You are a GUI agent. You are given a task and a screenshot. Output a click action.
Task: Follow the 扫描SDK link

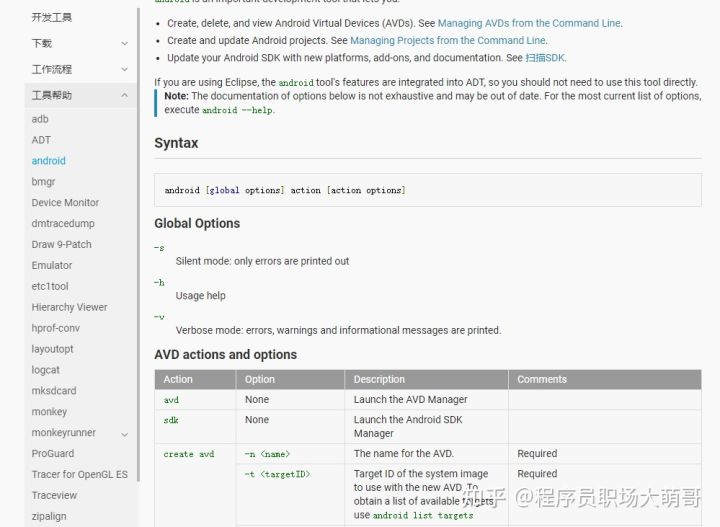click(545, 58)
